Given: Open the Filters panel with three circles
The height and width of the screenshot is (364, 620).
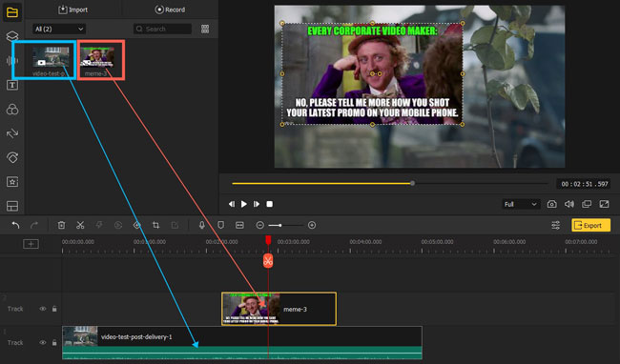Looking at the screenshot, I should 12,110.
